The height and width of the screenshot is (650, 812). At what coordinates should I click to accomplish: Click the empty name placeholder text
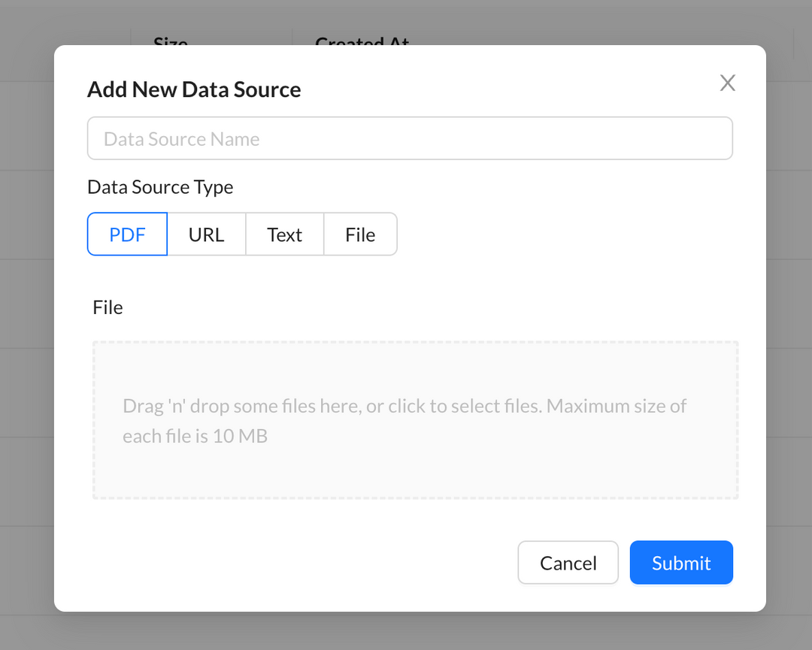point(180,138)
